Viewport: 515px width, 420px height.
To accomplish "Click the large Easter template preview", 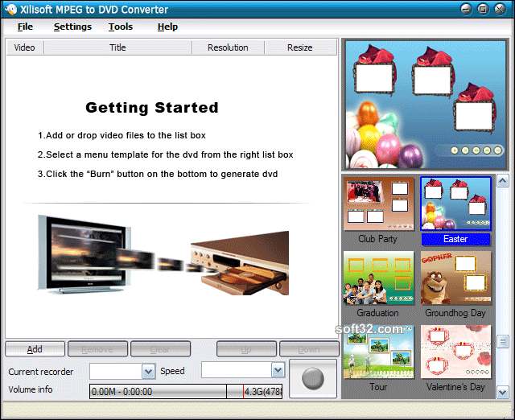I will tap(425, 105).
